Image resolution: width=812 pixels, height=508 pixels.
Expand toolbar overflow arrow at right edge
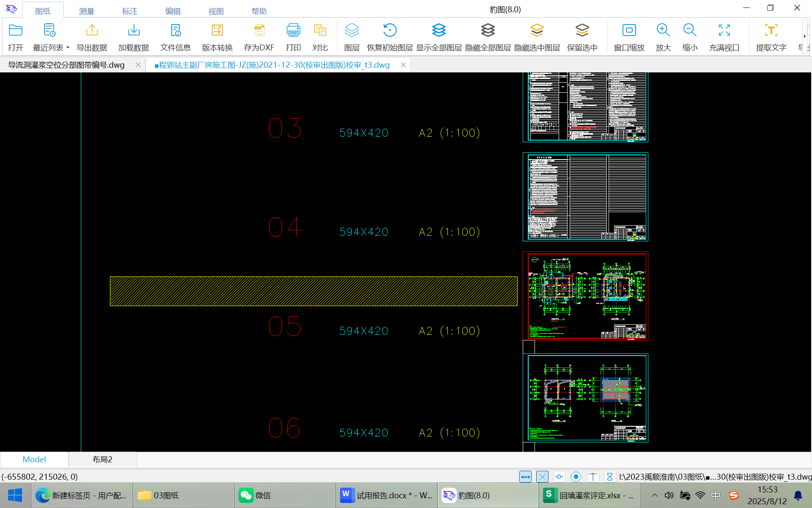804,36
